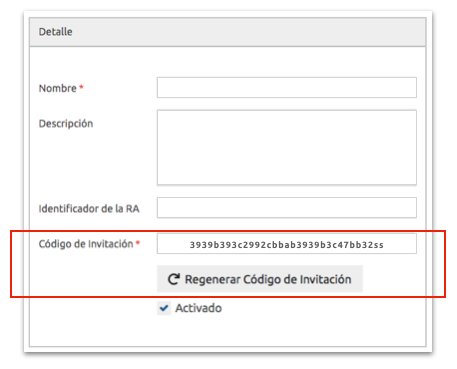This screenshot has width=457, height=369.
Task: Click the empty area below Activado
Action: (228, 331)
